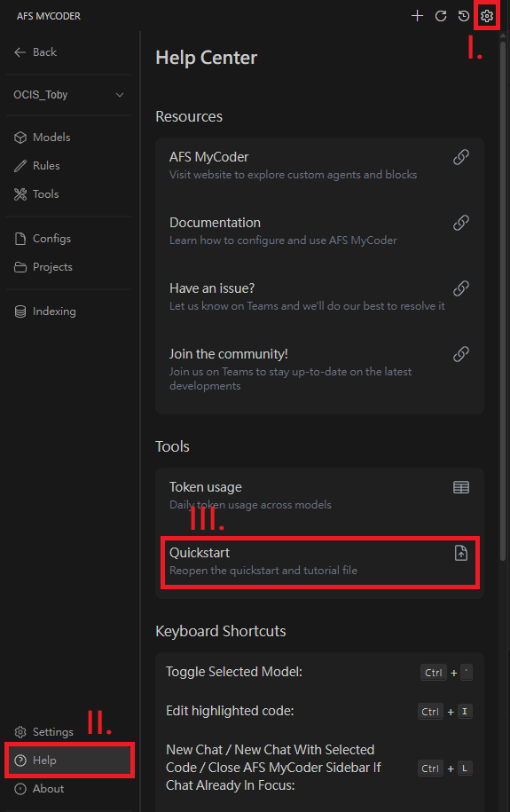Click the link icon for AFS MyCoder
The image size is (510, 812).
(x=461, y=157)
